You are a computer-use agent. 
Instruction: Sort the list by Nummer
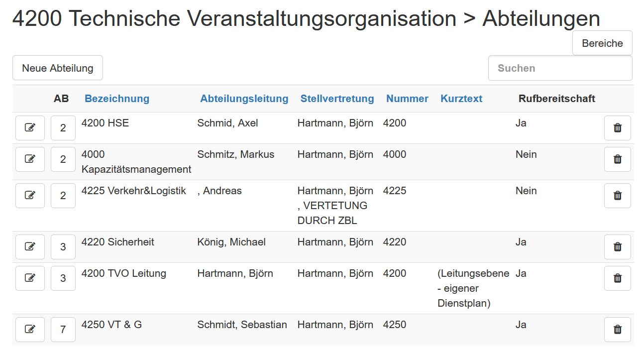tap(407, 99)
